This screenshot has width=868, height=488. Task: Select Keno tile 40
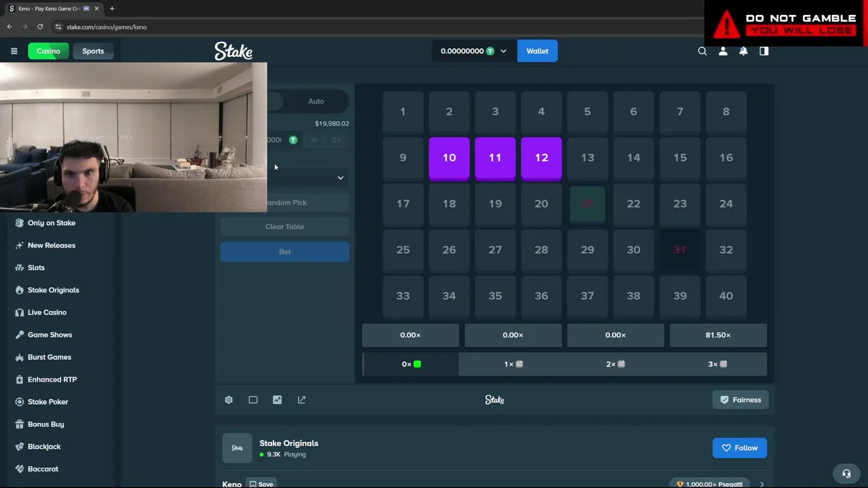(726, 296)
